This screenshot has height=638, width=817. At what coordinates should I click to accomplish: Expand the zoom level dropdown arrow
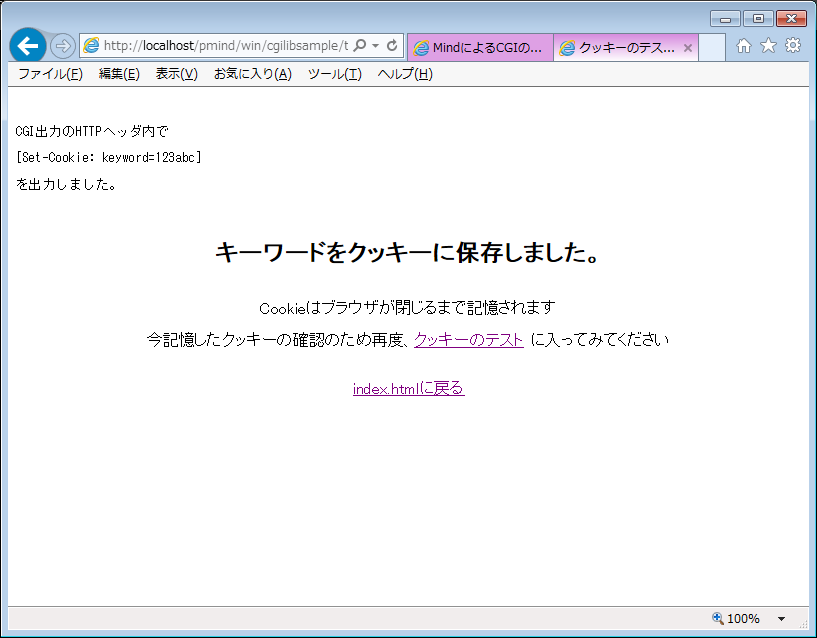point(782,619)
